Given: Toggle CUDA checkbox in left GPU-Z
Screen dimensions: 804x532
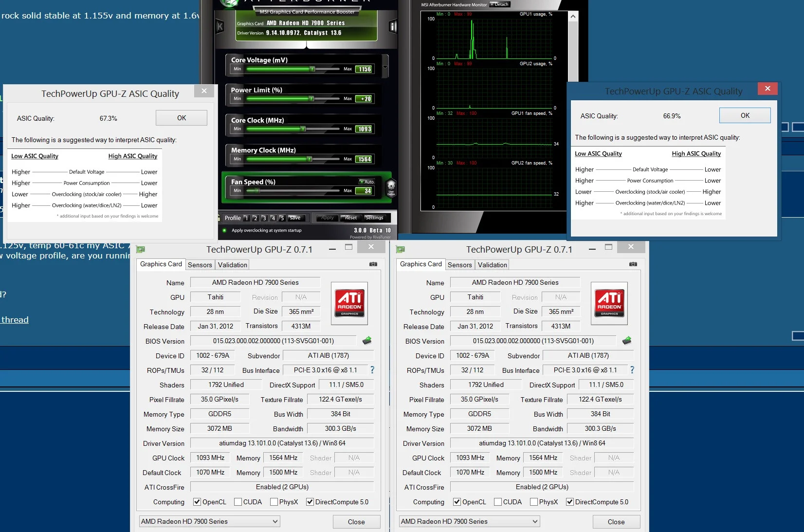Looking at the screenshot, I should tap(238, 502).
